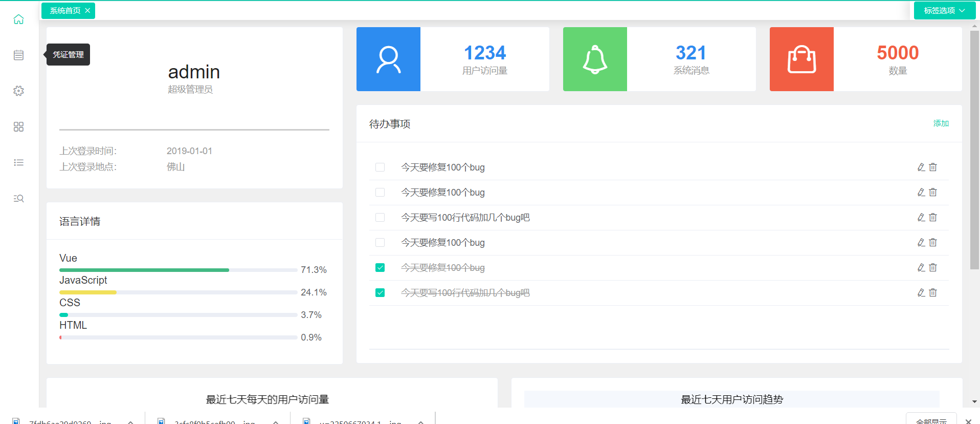Screen dimensions: 980x424
Task: Click the bulleted list icon in sidebar
Action: tap(18, 163)
